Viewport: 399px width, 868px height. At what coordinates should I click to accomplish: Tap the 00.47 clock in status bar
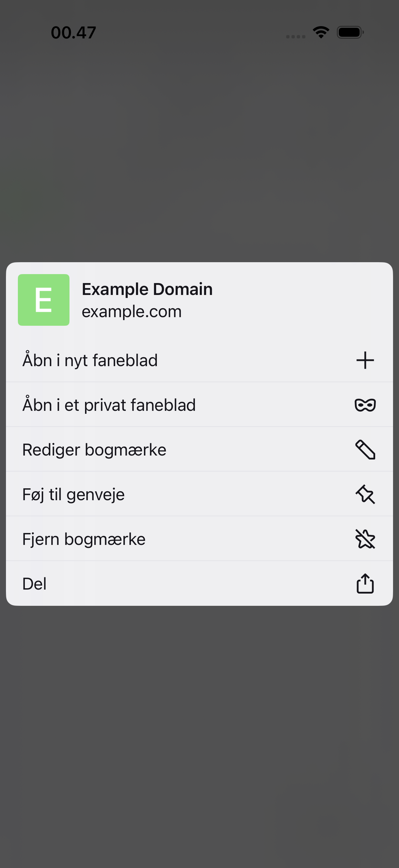(73, 33)
